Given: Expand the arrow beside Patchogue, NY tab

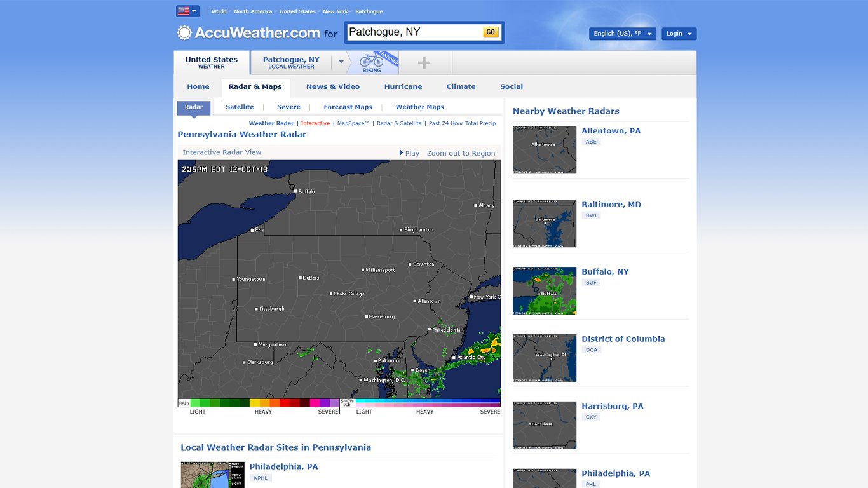Looking at the screenshot, I should (341, 62).
